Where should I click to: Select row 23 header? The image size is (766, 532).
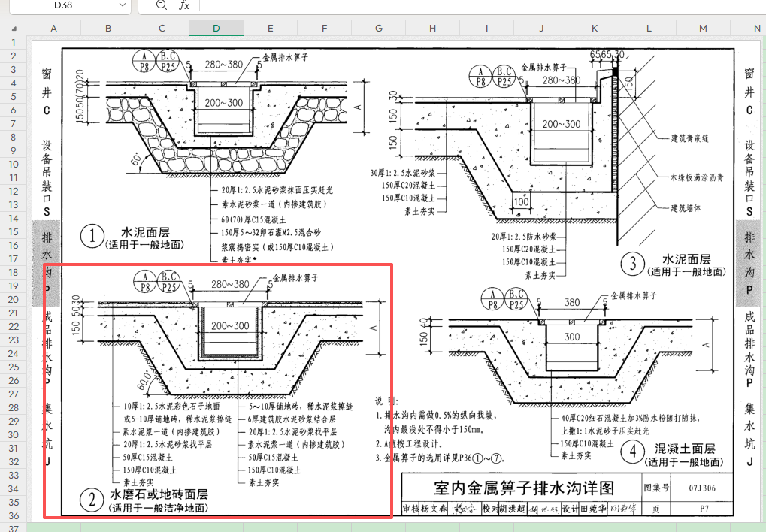pyautogui.click(x=14, y=340)
